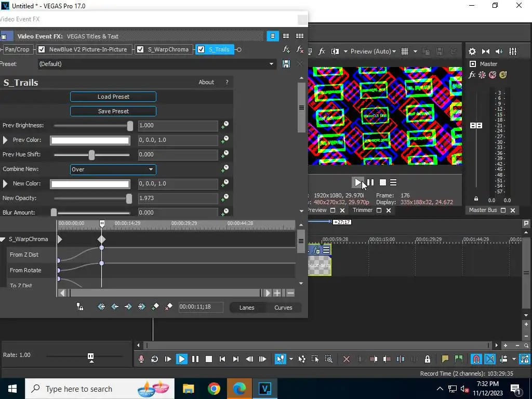Image resolution: width=532 pixels, height=399 pixels.
Task: Insert a marker with yellow flag icon
Action: click(445, 359)
